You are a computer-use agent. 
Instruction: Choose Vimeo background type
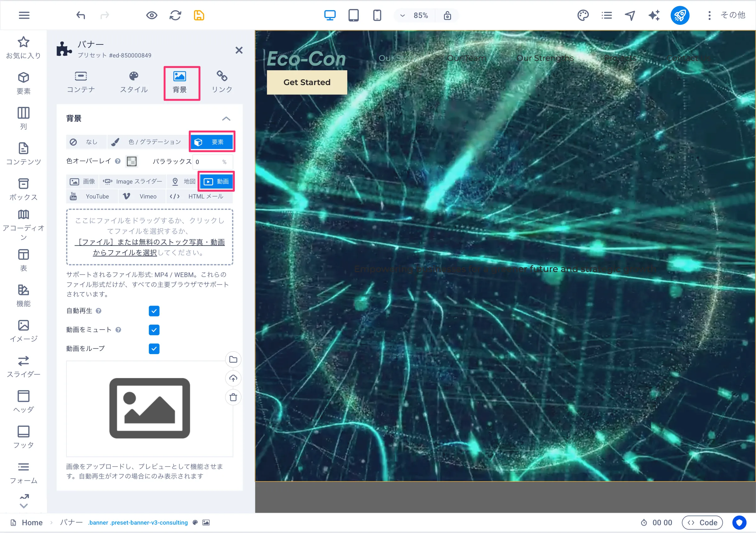click(x=142, y=196)
